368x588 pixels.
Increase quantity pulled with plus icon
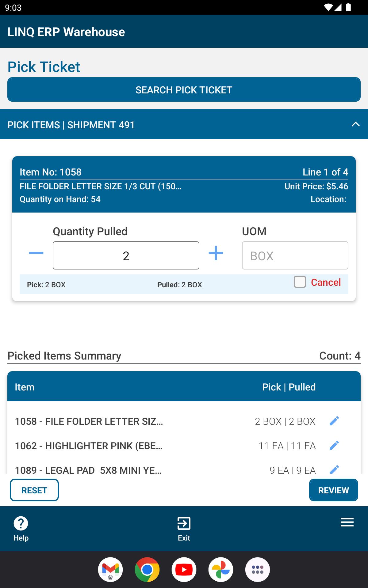216,253
